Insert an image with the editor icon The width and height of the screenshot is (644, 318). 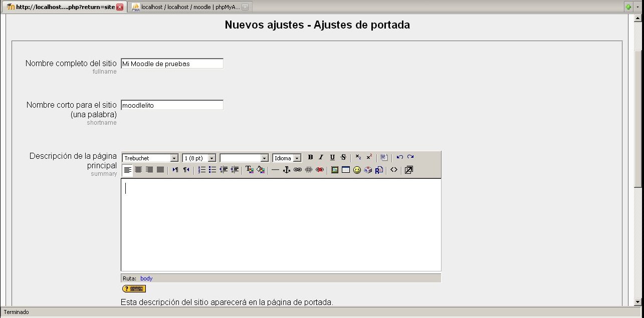pyautogui.click(x=335, y=170)
